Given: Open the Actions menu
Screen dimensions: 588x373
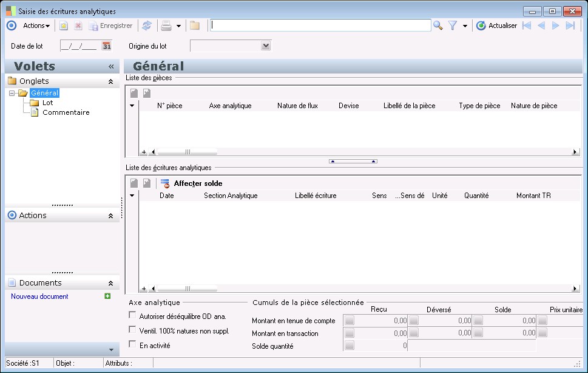Looking at the screenshot, I should [x=36, y=26].
